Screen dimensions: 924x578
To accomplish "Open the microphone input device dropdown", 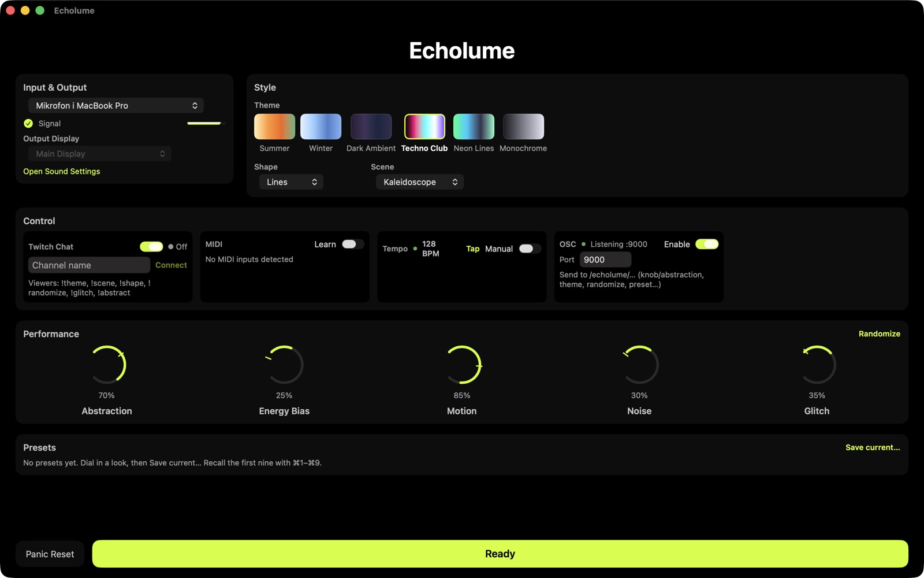I will [x=116, y=106].
